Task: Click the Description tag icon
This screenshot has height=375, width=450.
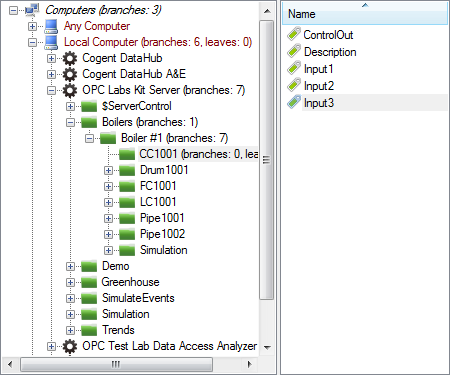Action: coord(294,51)
